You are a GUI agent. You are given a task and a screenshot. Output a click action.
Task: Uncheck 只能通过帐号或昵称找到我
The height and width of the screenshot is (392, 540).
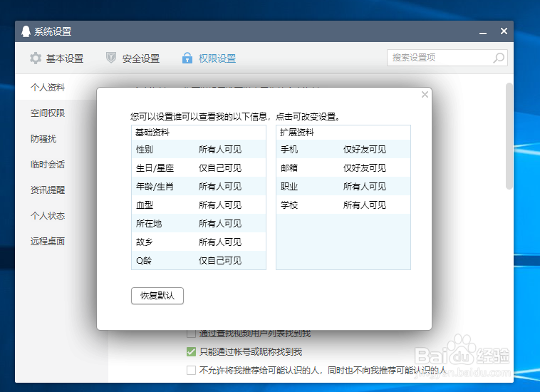[191, 351]
